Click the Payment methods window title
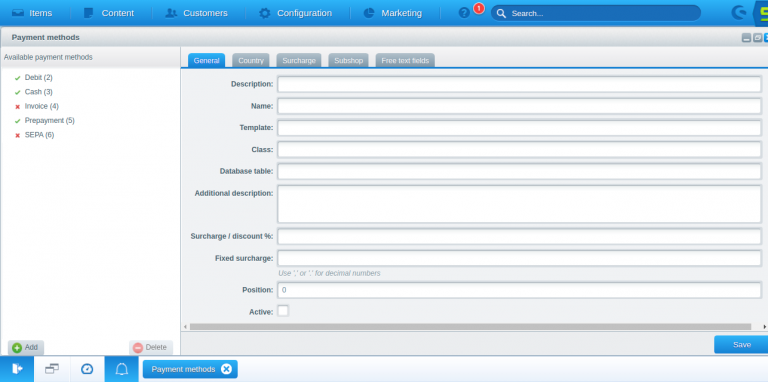 pyautogui.click(x=46, y=37)
